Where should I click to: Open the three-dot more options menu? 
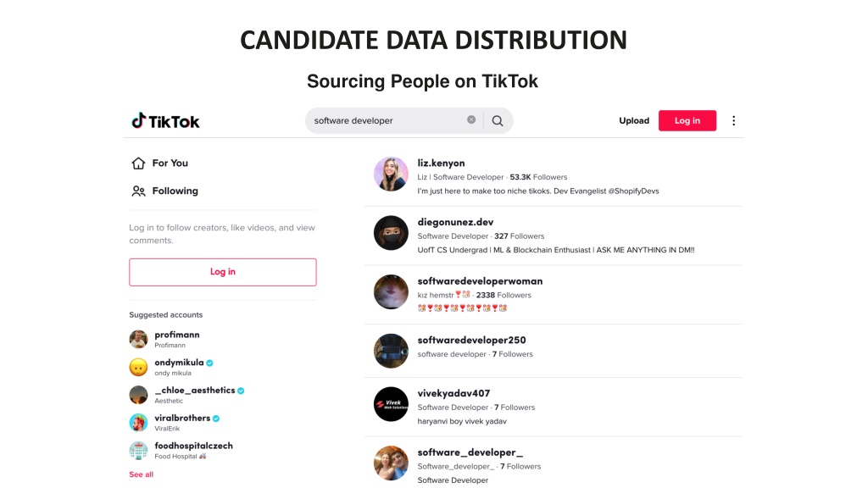pyautogui.click(x=733, y=120)
